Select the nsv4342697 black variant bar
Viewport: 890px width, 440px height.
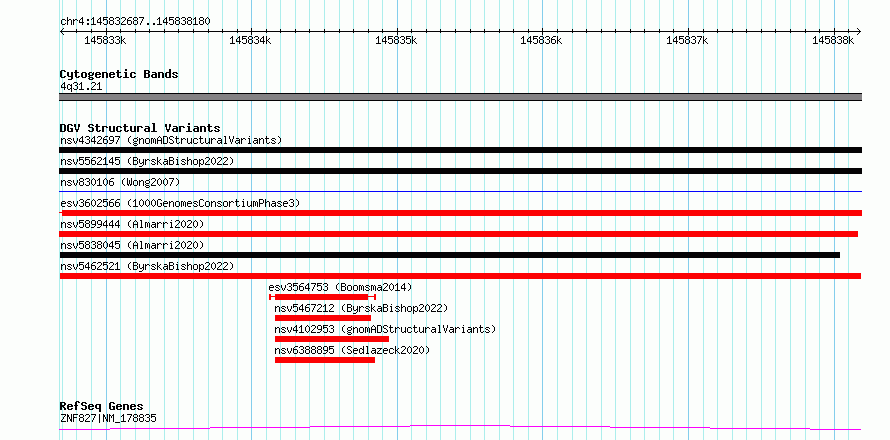[460, 150]
